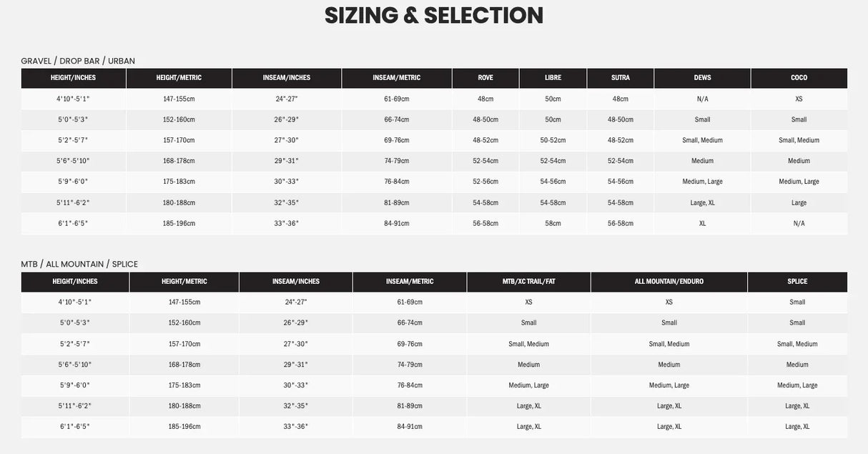868x454 pixels.
Task: Click the MTB / ALL MOUNTAIN / SPLICE title
Action: click(79, 264)
